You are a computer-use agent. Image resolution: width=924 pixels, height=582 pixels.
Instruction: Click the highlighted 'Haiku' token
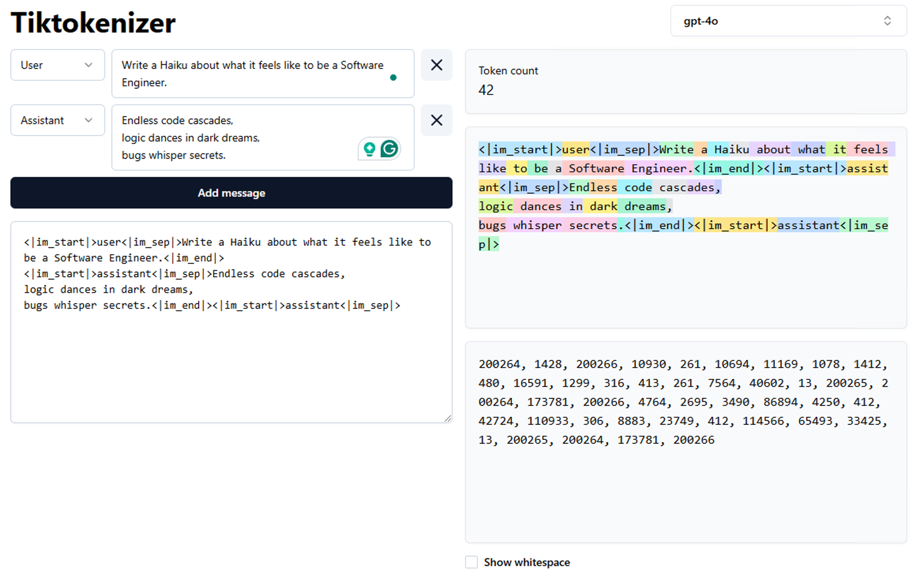click(x=731, y=150)
